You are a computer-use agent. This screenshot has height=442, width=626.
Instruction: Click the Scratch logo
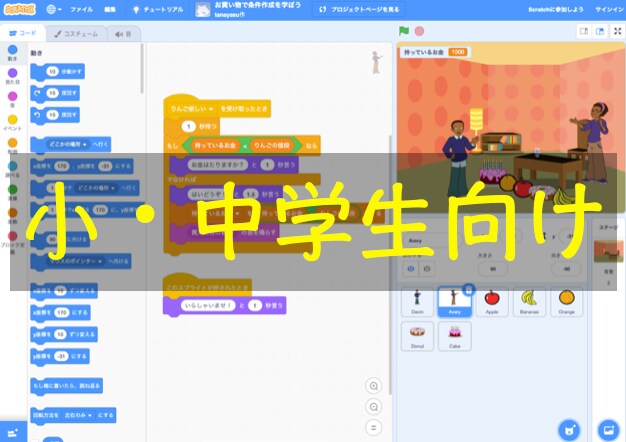tap(19, 9)
